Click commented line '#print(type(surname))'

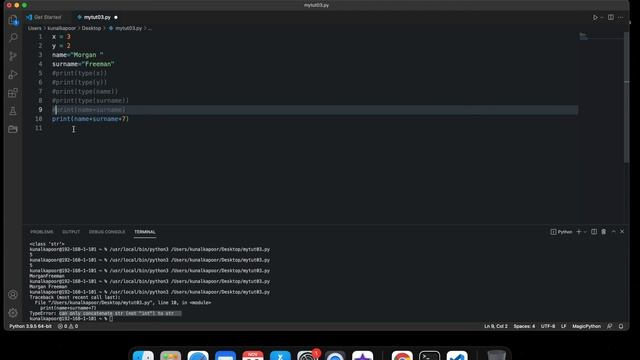pos(90,100)
